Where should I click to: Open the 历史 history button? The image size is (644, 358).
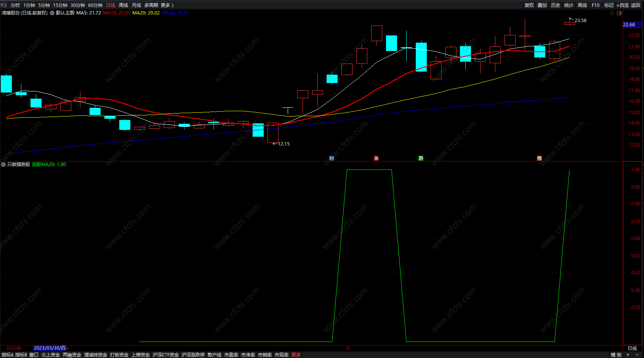[556, 5]
